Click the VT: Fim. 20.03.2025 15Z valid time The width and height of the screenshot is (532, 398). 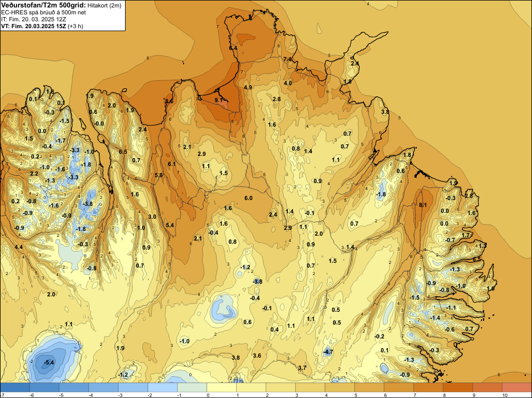click(34, 26)
